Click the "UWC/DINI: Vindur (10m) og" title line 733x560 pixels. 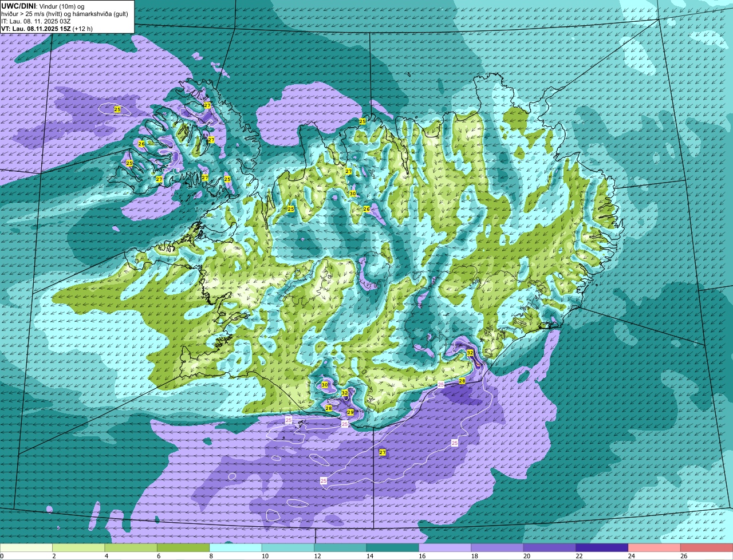[43, 6]
